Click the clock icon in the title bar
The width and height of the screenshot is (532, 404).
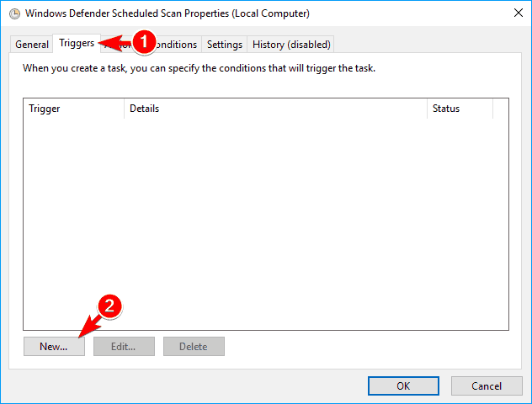13,13
